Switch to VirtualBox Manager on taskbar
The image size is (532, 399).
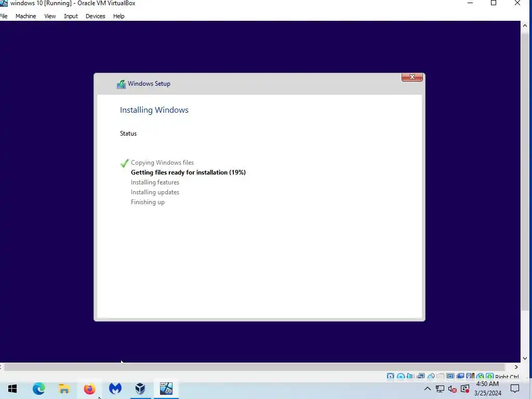click(140, 389)
